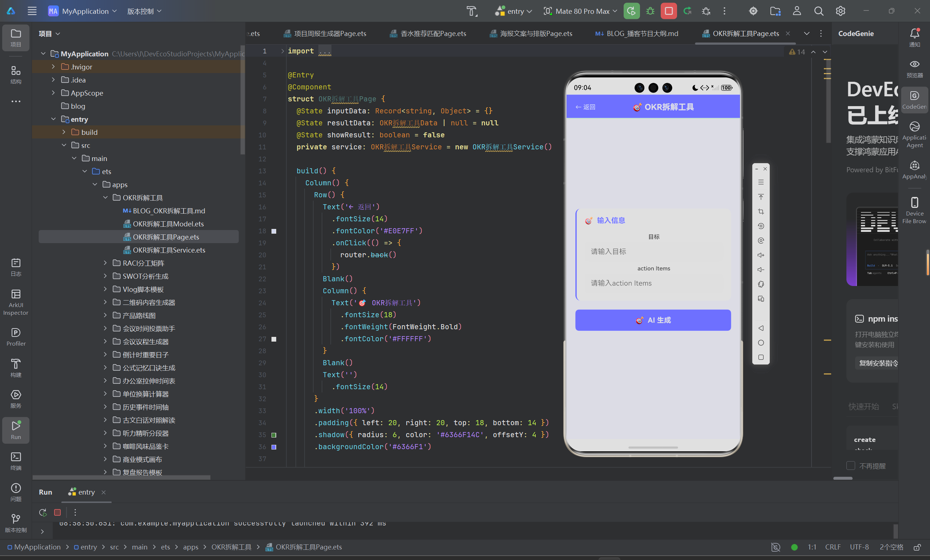The height and width of the screenshot is (560, 930).
Task: Click the 14 warnings indicator
Action: click(x=797, y=52)
